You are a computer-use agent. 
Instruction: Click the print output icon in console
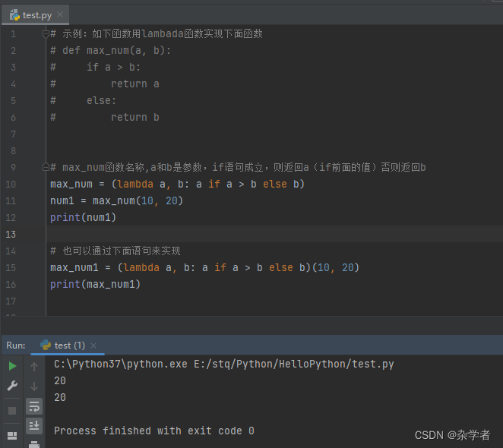(x=34, y=444)
